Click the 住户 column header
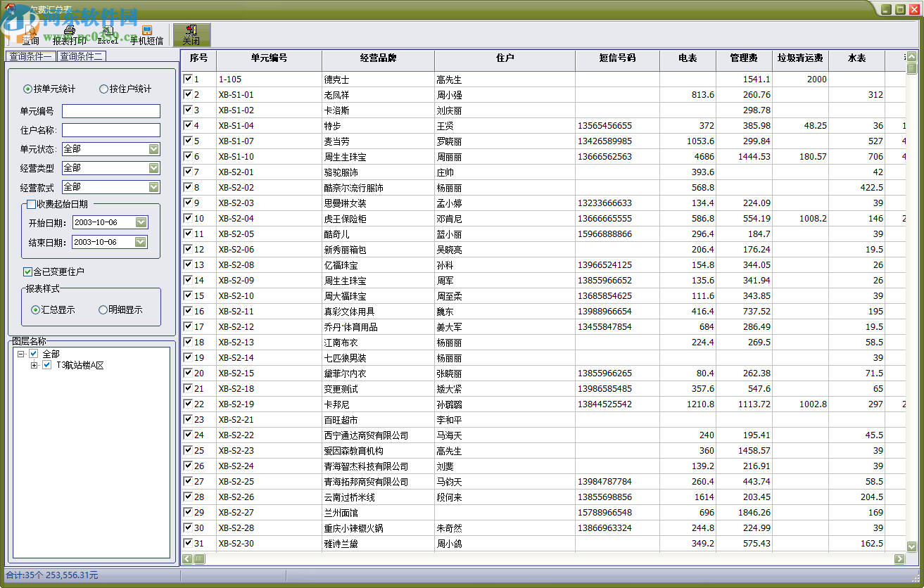Viewport: 924px width, 588px height. coord(505,60)
